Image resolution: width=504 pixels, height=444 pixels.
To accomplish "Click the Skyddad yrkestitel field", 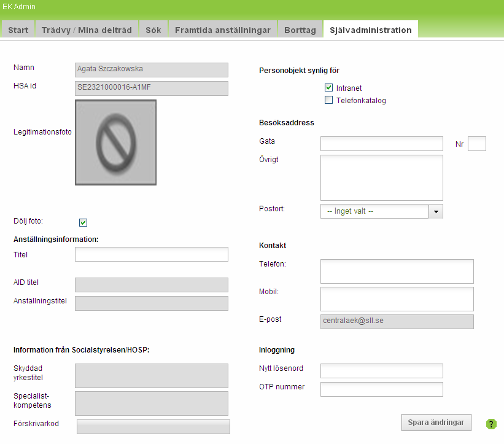I will pyautogui.click(x=152, y=376).
